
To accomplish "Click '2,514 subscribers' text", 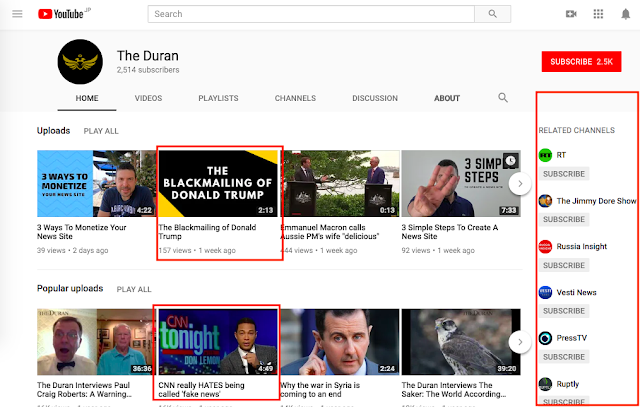I will (x=148, y=70).
